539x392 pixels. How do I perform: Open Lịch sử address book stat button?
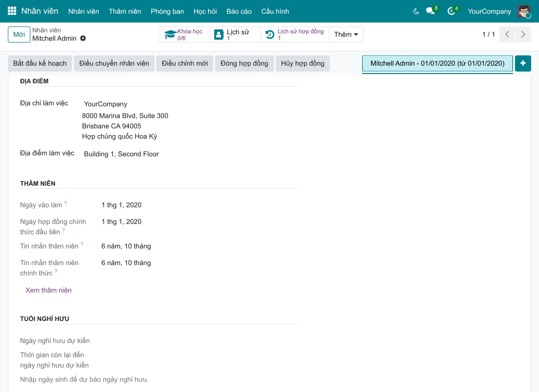click(x=235, y=35)
